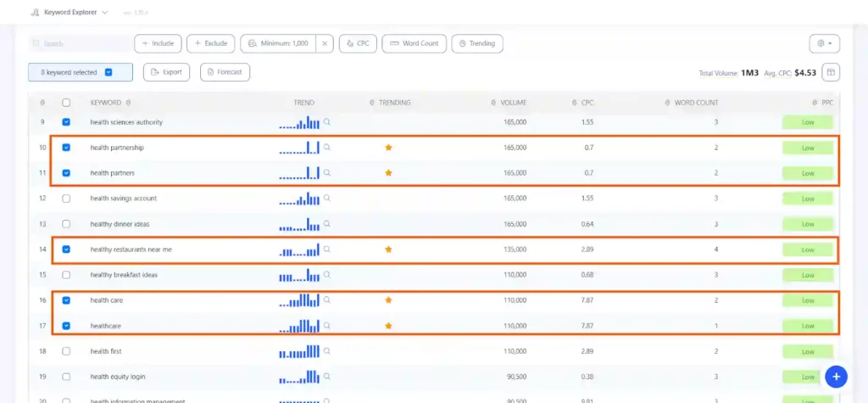This screenshot has height=403, width=868.
Task: Click the search keywords input field
Action: [x=81, y=43]
